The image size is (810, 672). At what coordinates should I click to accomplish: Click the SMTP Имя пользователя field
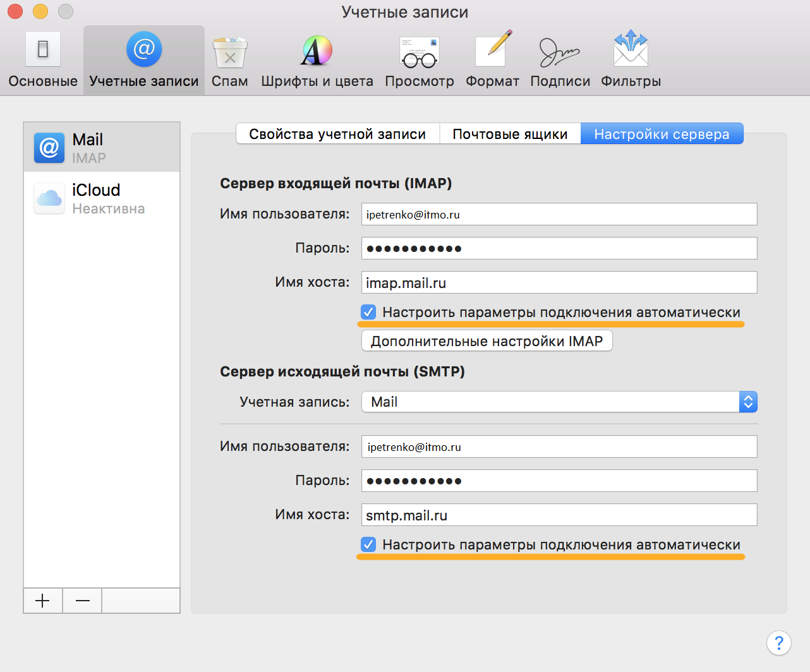click(x=559, y=447)
